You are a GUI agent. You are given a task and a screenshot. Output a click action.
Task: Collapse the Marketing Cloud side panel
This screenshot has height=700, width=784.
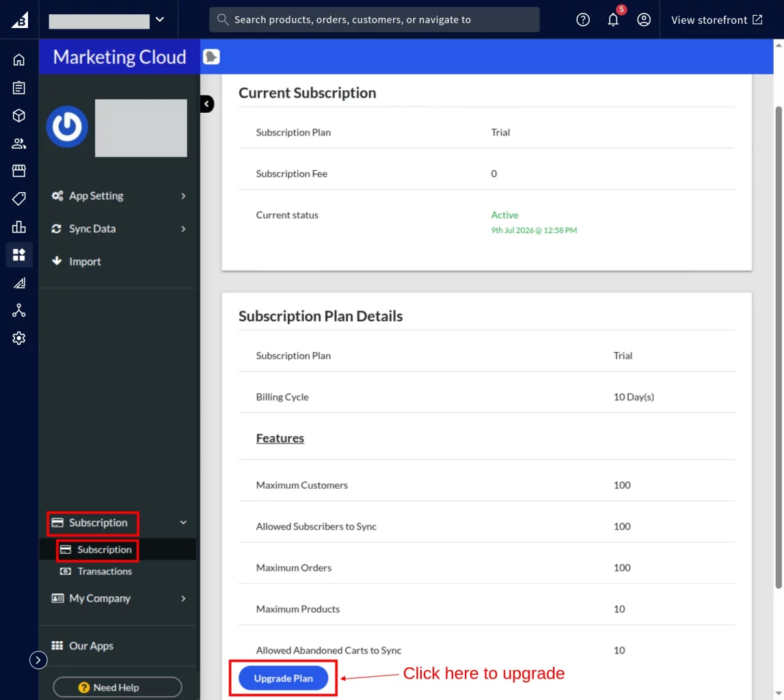tap(206, 104)
